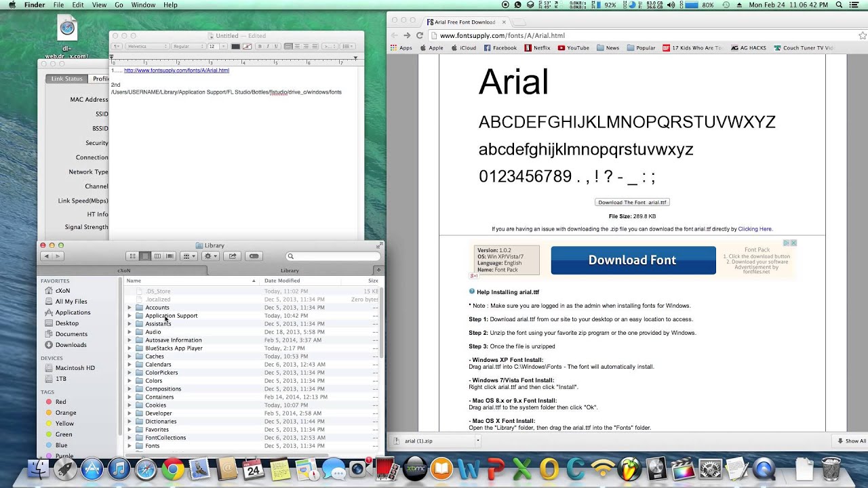868x488 pixels.
Task: Switch to the cXoN Finder tab
Action: tap(123, 270)
